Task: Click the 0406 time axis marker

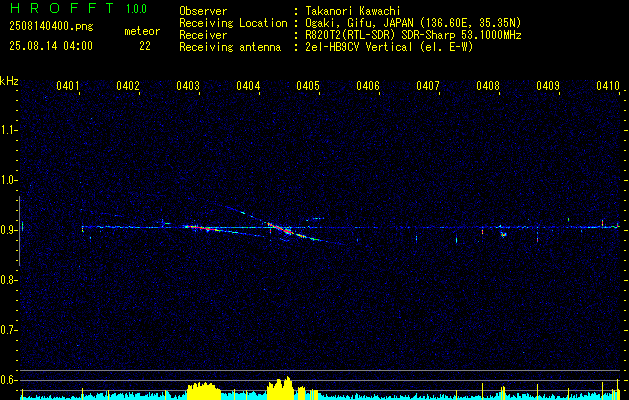Action: coord(368,85)
